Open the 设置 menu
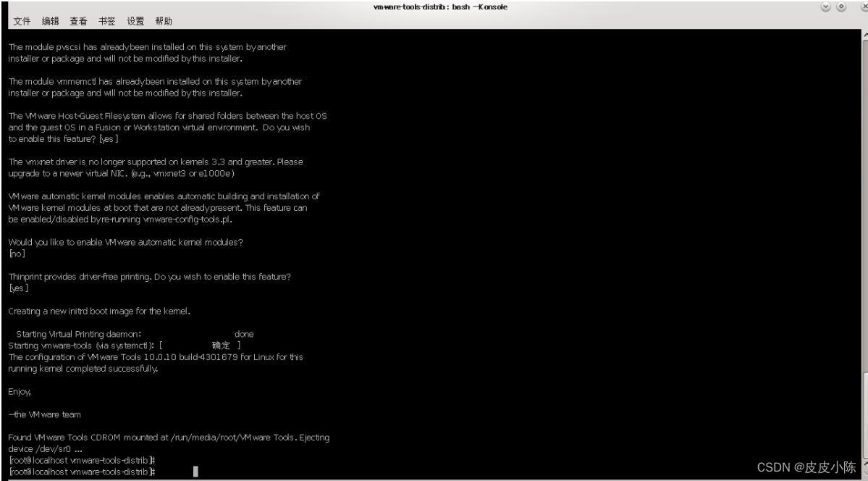The width and height of the screenshot is (868, 481). [135, 21]
